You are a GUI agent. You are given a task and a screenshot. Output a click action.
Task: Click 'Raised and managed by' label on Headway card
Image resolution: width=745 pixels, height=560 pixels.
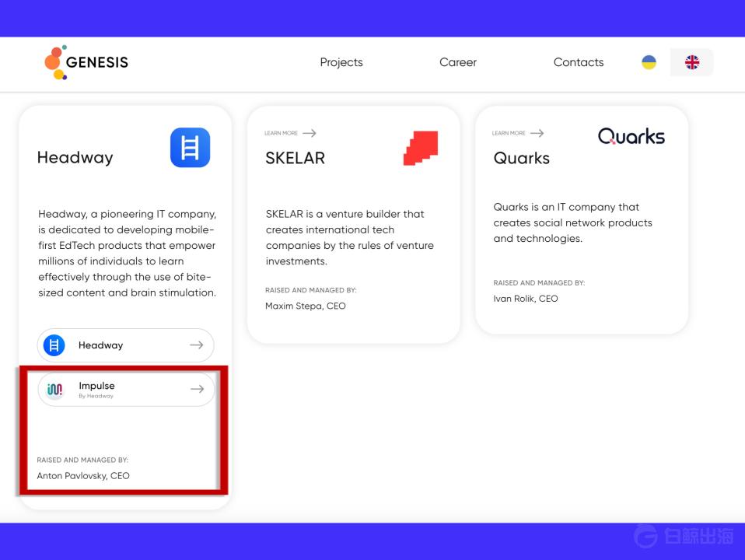click(x=82, y=460)
